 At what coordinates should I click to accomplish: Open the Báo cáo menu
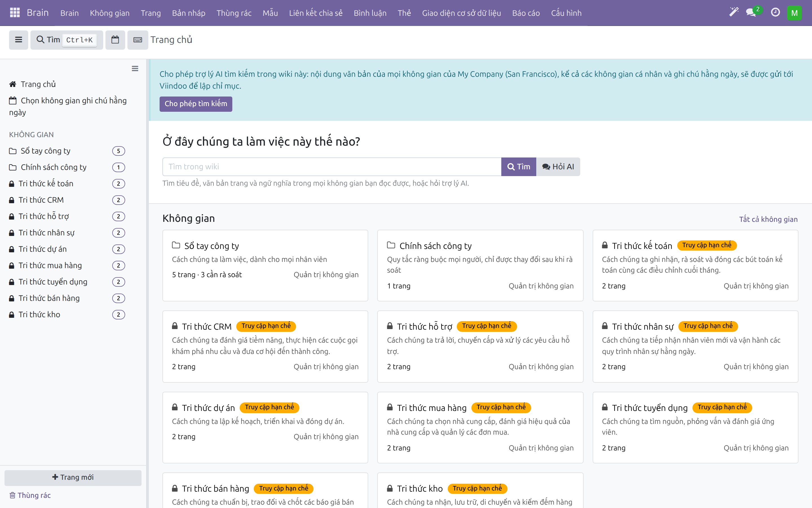pos(526,13)
